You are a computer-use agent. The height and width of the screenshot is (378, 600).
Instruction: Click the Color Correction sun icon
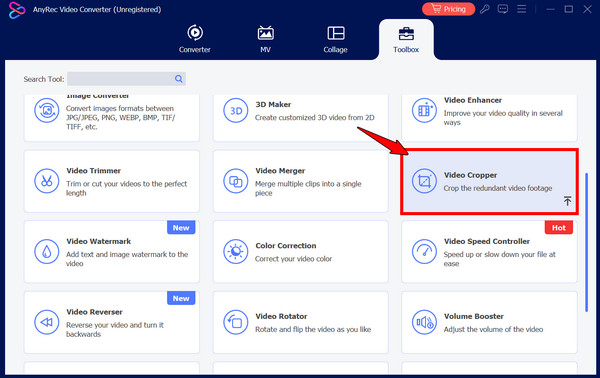[236, 251]
